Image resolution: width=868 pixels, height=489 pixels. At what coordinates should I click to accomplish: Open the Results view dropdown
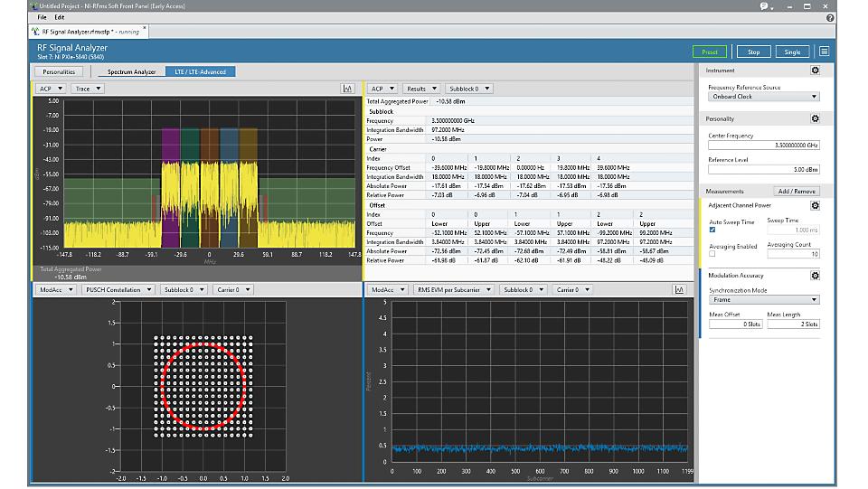421,89
